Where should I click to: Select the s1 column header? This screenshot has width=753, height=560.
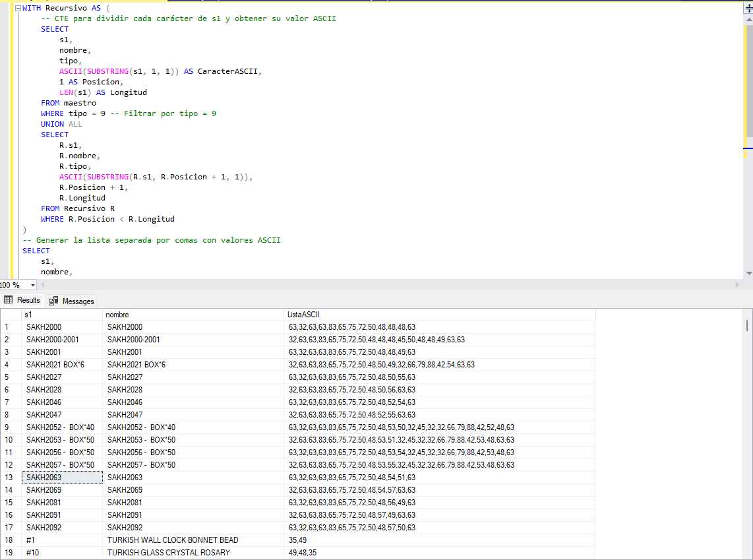click(x=62, y=315)
